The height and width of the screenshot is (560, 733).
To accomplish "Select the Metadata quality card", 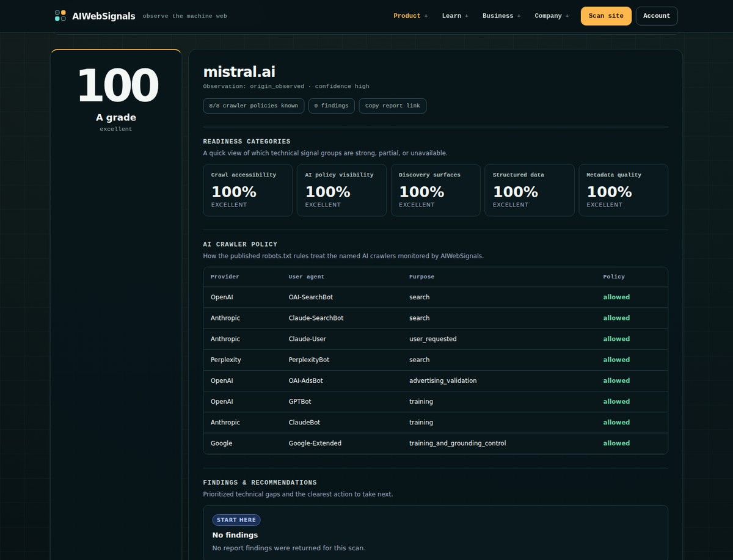I will coord(624,190).
